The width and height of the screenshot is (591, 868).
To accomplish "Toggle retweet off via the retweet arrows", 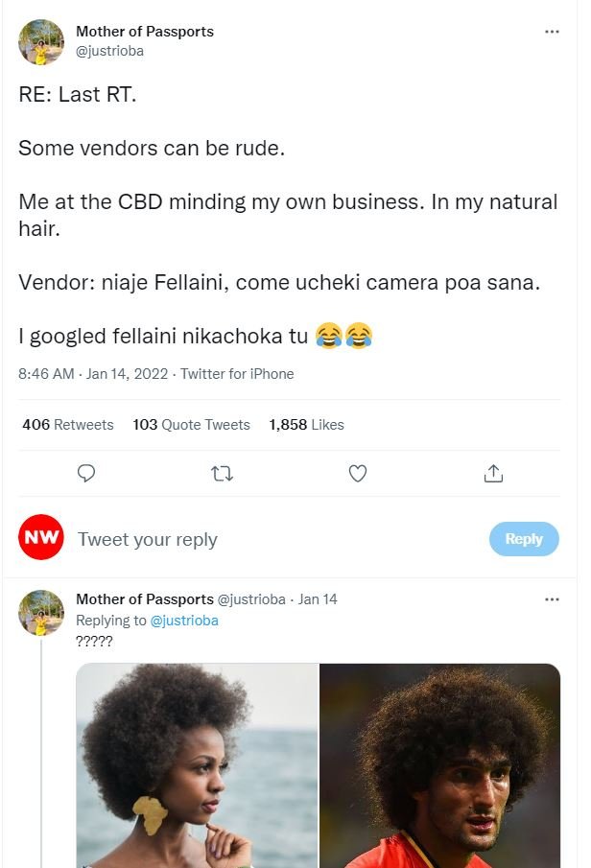I will 222,472.
